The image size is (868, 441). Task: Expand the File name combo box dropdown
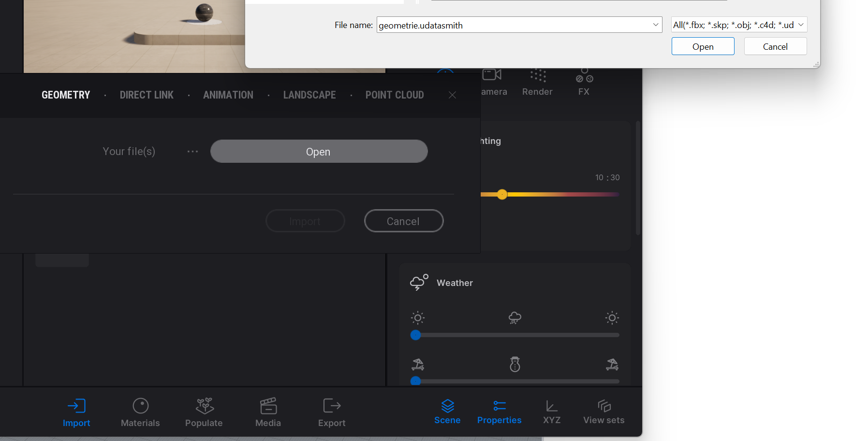(656, 25)
